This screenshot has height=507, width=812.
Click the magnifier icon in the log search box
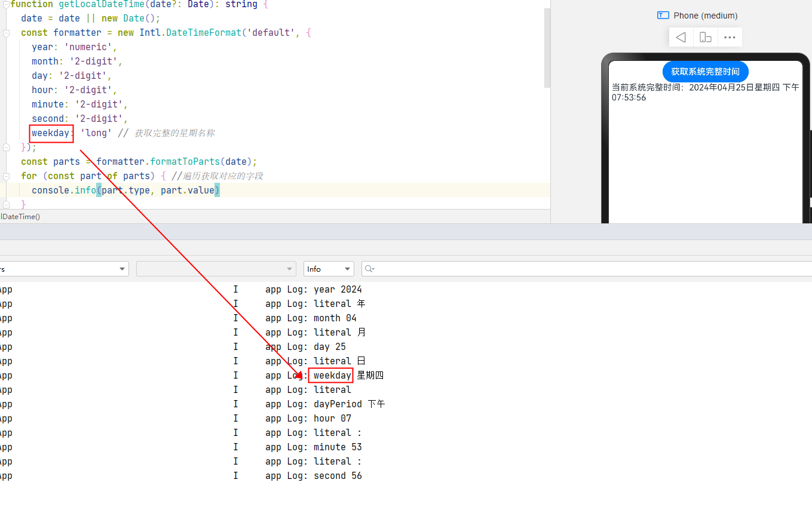[369, 269]
